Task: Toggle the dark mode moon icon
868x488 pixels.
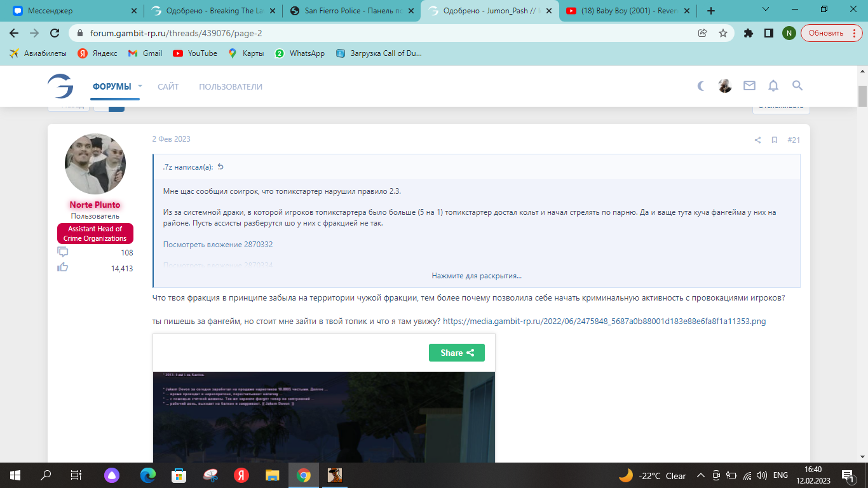Action: tap(701, 86)
